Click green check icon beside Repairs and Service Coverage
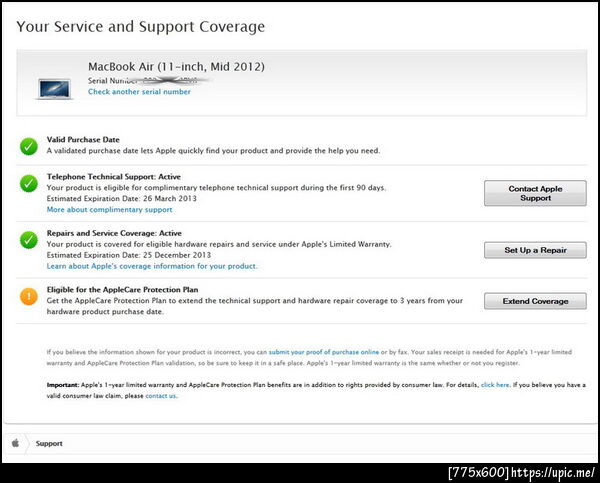The height and width of the screenshot is (483, 600). (29, 240)
